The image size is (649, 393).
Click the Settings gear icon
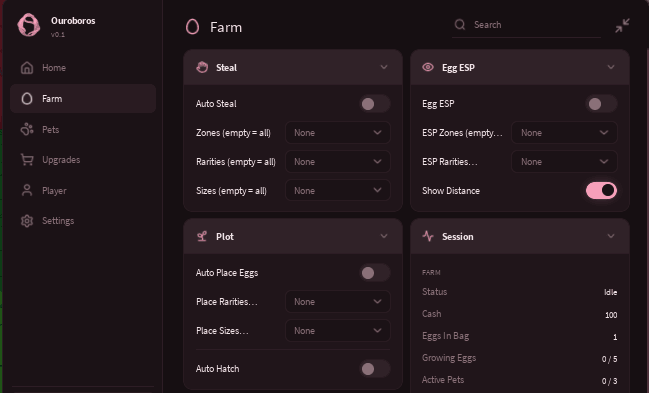[27, 221]
